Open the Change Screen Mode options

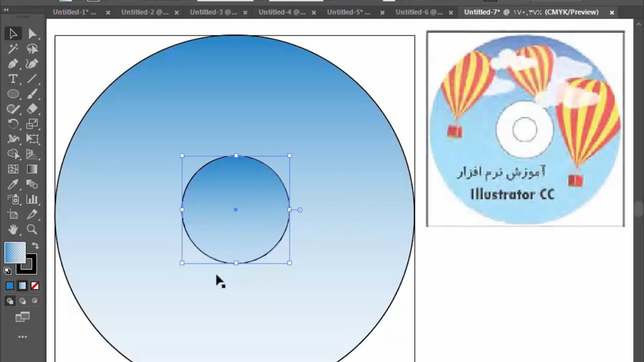[23, 317]
